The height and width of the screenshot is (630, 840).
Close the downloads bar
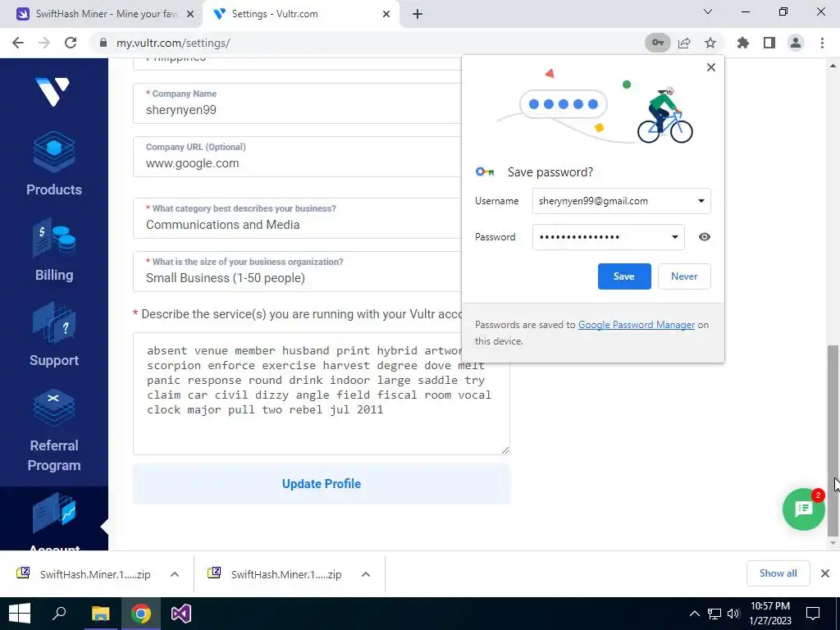[x=825, y=573]
